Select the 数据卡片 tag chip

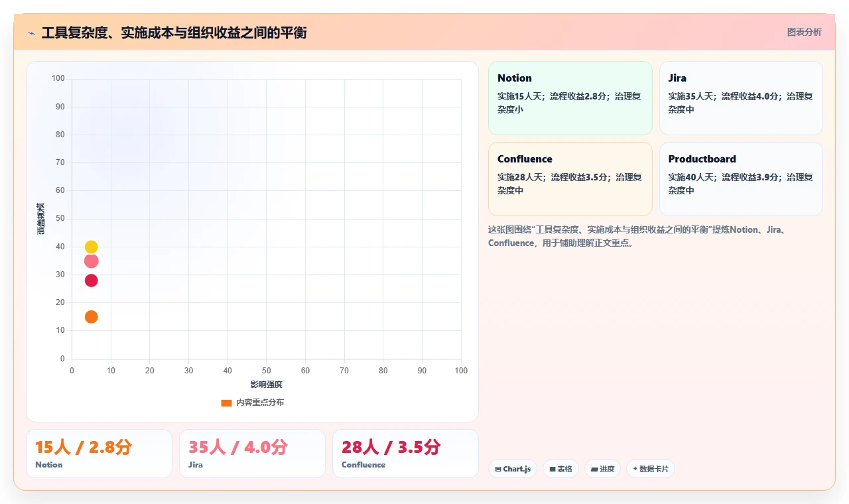[651, 469]
